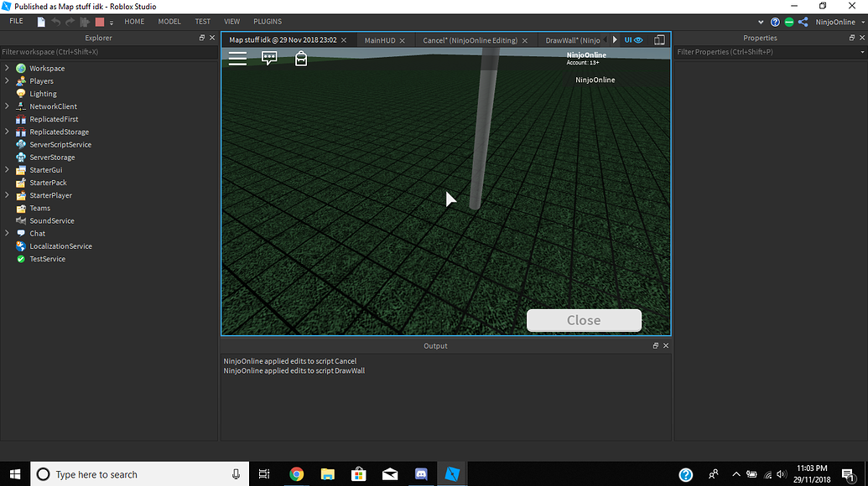Open Windows Start menu
This screenshot has height=486, width=868.
15,473
